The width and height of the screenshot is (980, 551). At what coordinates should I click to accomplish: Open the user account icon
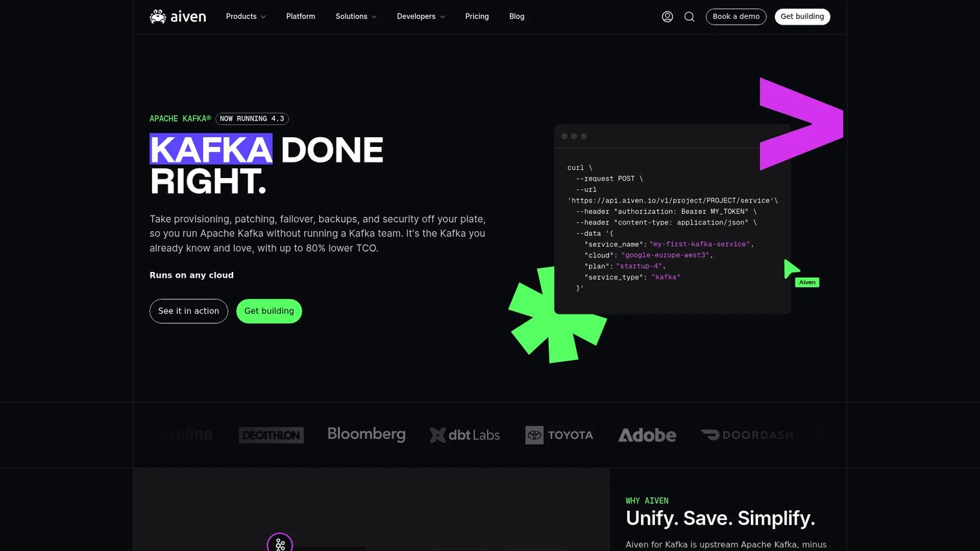[667, 17]
